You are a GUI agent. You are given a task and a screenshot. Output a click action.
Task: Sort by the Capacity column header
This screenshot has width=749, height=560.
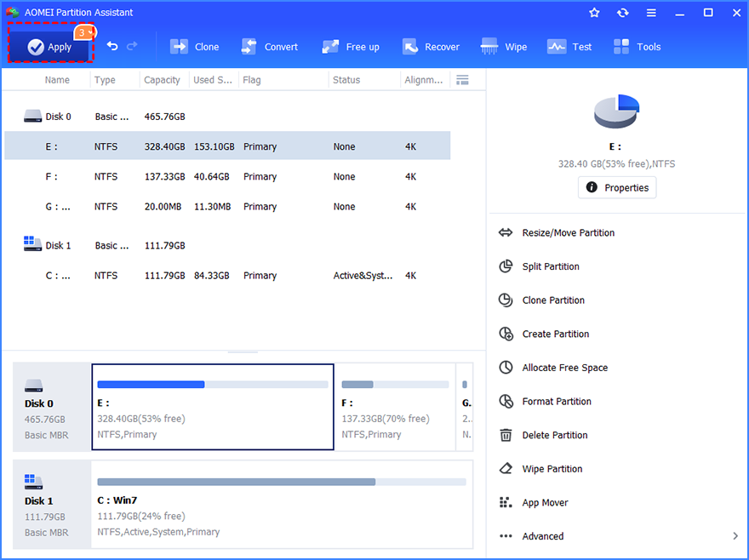162,80
